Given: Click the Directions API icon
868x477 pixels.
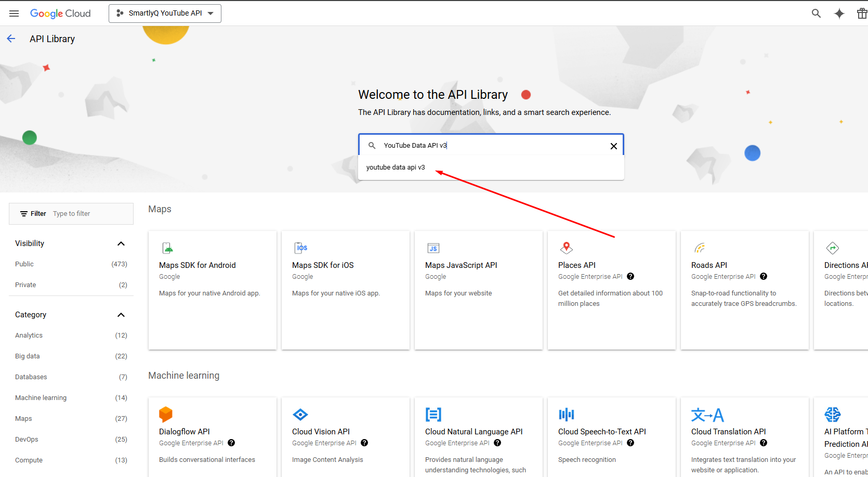Looking at the screenshot, I should (x=833, y=248).
